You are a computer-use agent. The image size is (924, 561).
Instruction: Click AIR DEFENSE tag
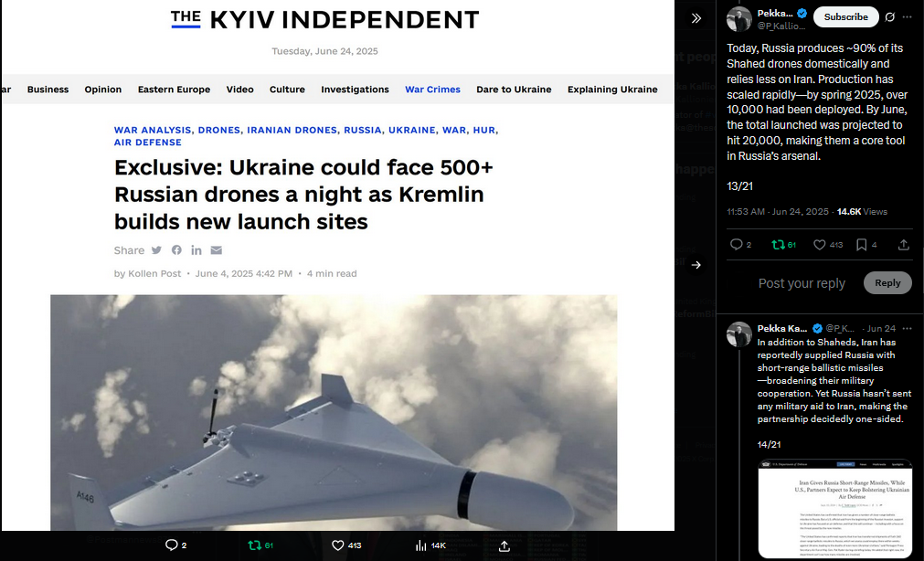[148, 143]
